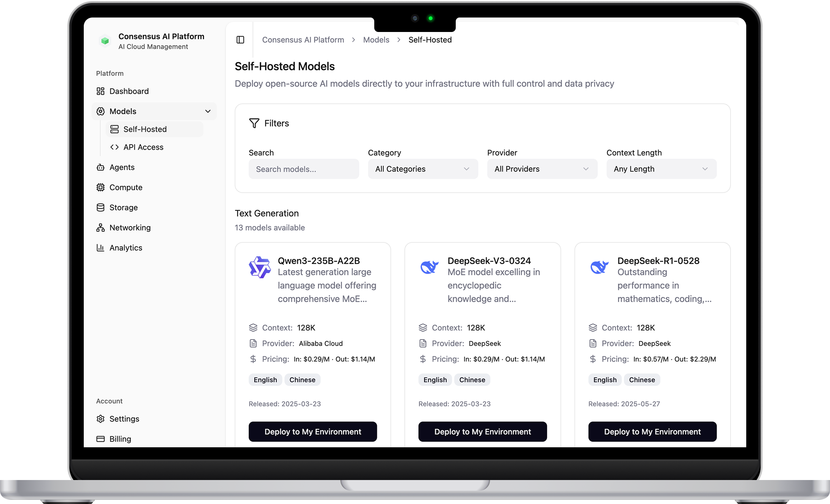Open the Compute chip icon
This screenshot has width=830, height=504.
click(101, 188)
